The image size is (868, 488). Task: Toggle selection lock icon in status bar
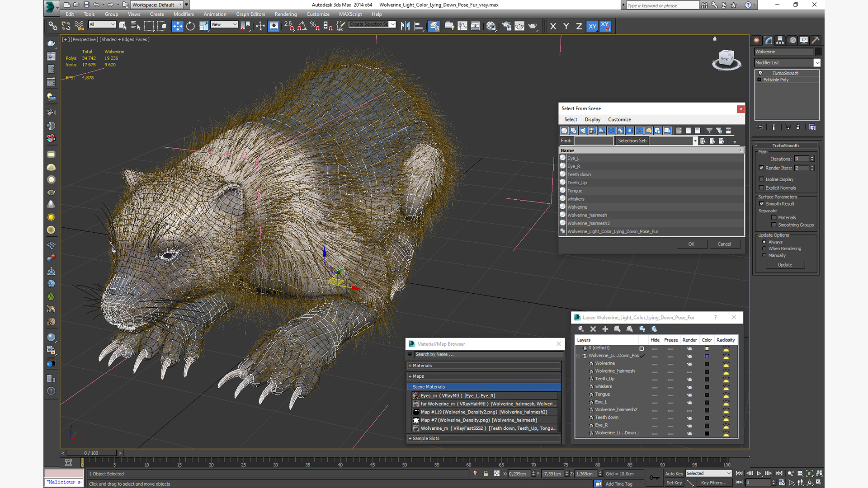click(486, 474)
